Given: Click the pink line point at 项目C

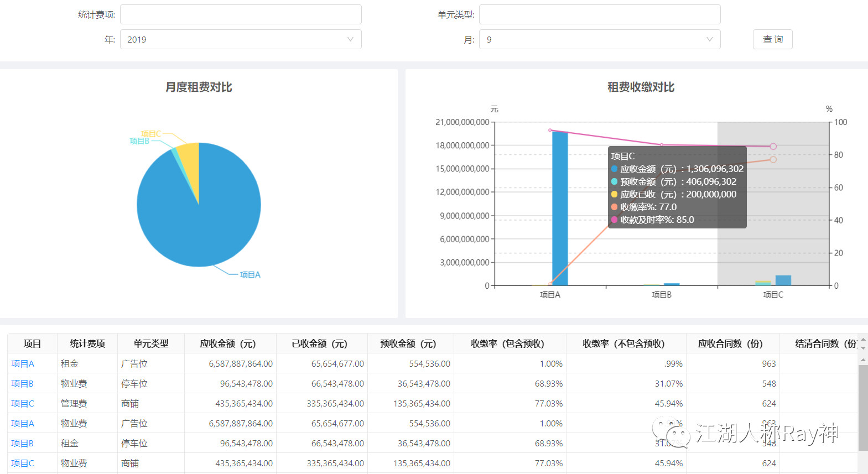Looking at the screenshot, I should click(x=773, y=147).
